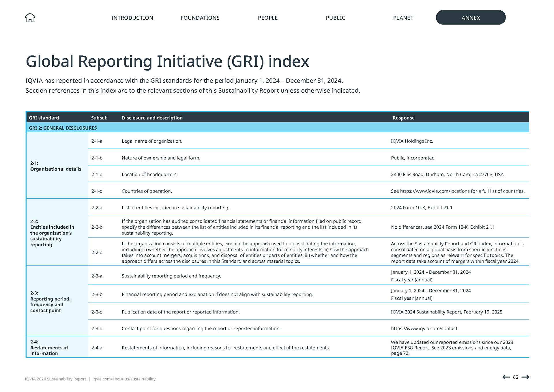Click the 'Subset' column header
554x392 pixels.
click(99, 118)
